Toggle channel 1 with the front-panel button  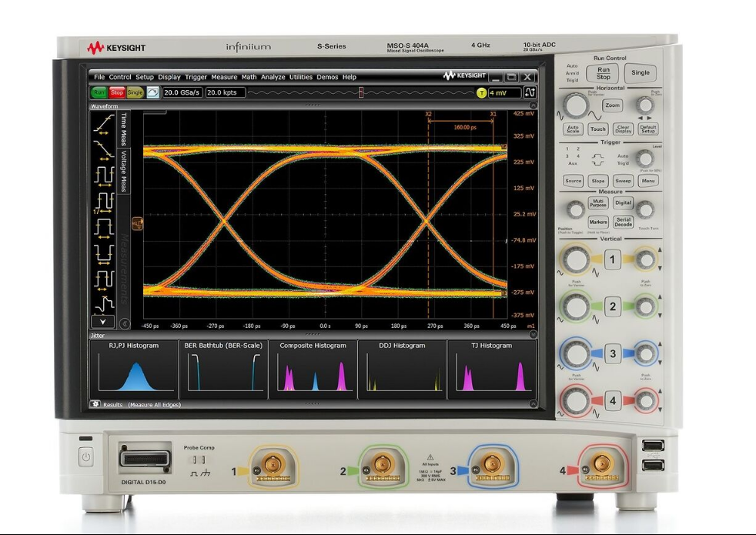(613, 260)
